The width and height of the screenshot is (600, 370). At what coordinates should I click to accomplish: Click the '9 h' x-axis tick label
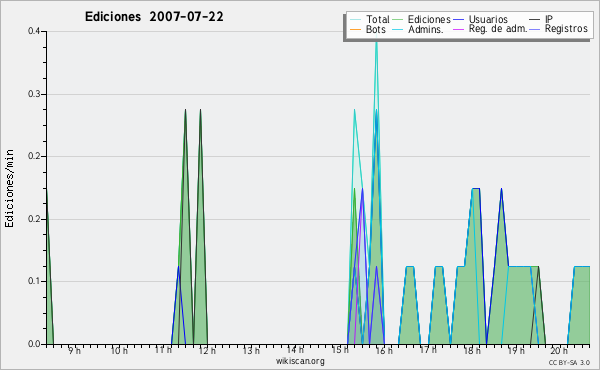point(75,350)
